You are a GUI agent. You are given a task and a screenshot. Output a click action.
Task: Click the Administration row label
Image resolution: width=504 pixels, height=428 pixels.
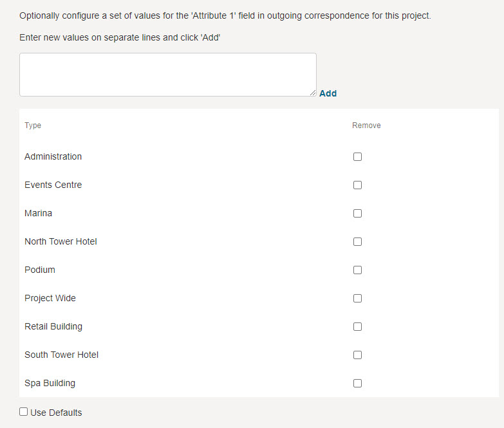click(53, 156)
